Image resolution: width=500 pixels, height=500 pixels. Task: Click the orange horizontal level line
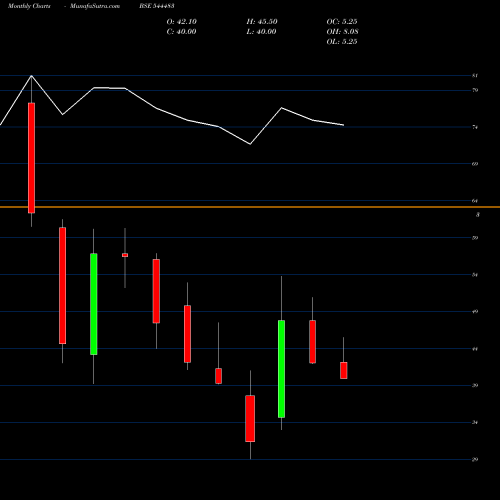[250, 207]
